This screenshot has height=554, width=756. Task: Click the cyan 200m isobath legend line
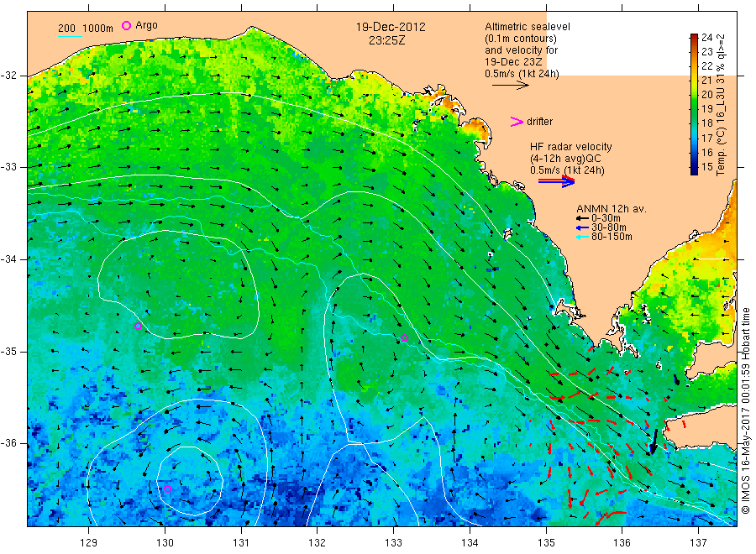70,35
